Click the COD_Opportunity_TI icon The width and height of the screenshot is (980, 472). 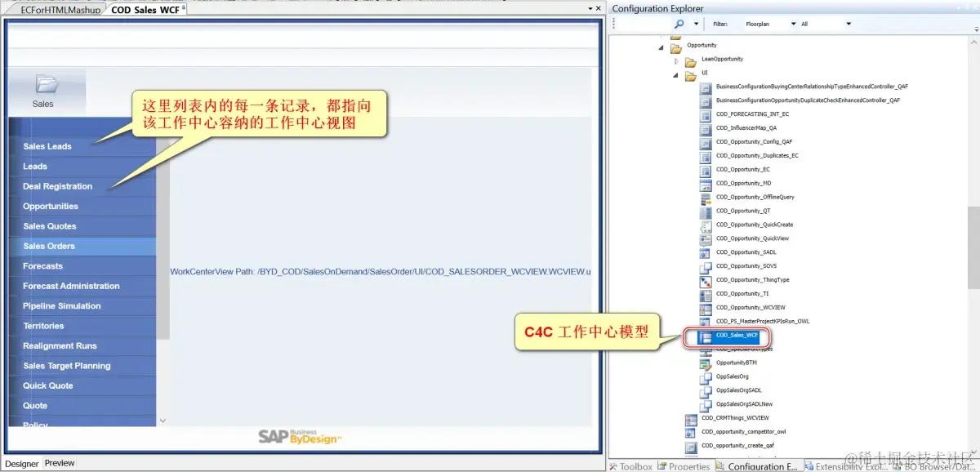[706, 294]
